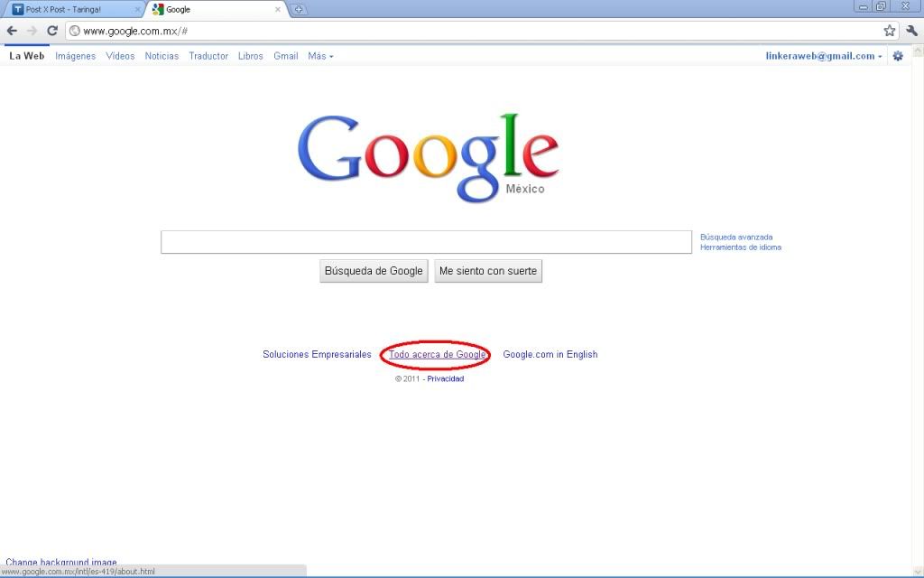Open Gmail from the top bar
This screenshot has width=924, height=578.
[x=286, y=56]
